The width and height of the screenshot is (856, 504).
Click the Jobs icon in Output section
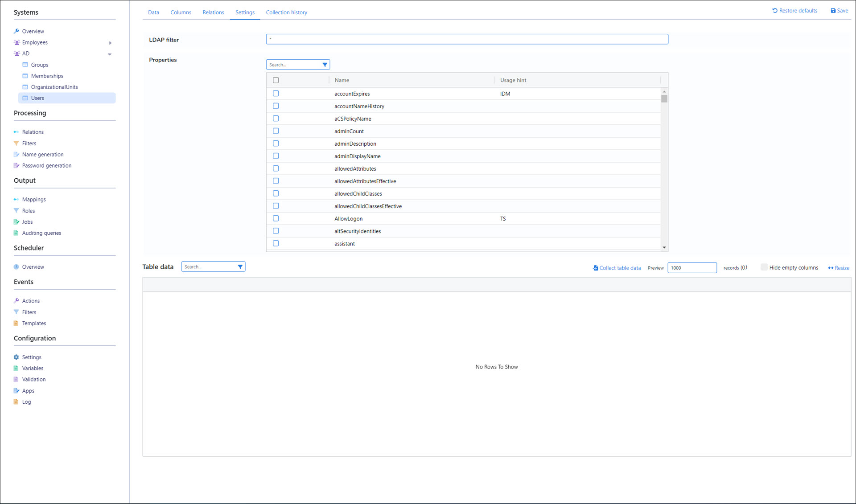(16, 222)
